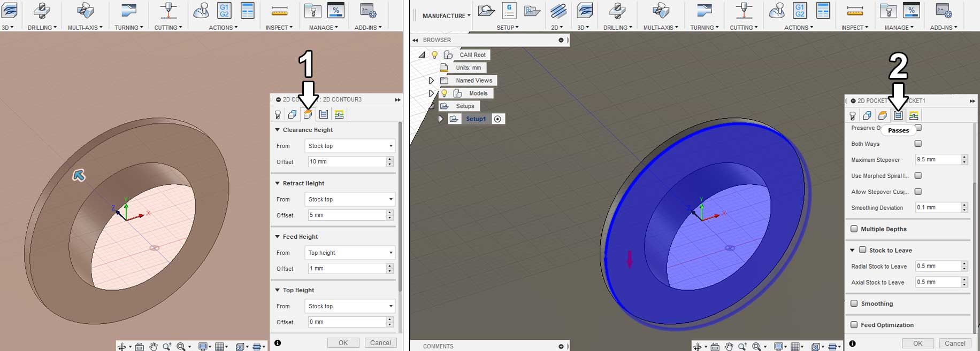Open Top Height From dropdown
The width and height of the screenshot is (980, 351).
(x=350, y=306)
